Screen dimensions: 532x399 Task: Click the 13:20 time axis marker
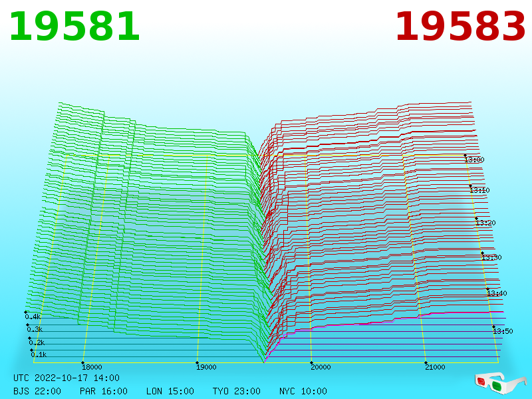486,223
